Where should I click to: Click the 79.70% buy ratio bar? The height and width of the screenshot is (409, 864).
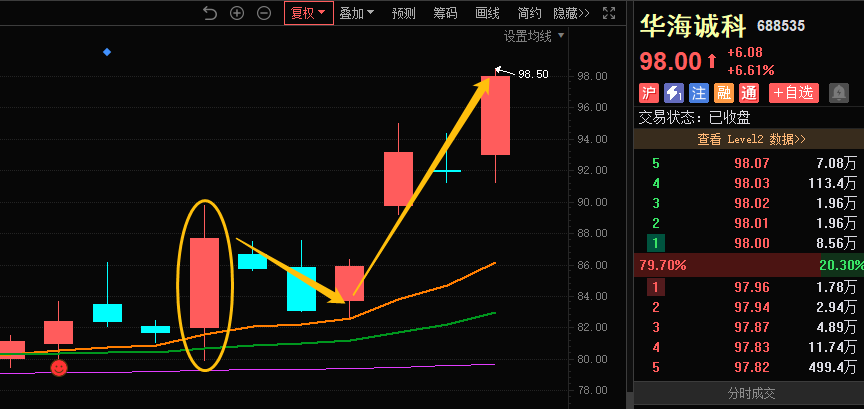coord(727,265)
